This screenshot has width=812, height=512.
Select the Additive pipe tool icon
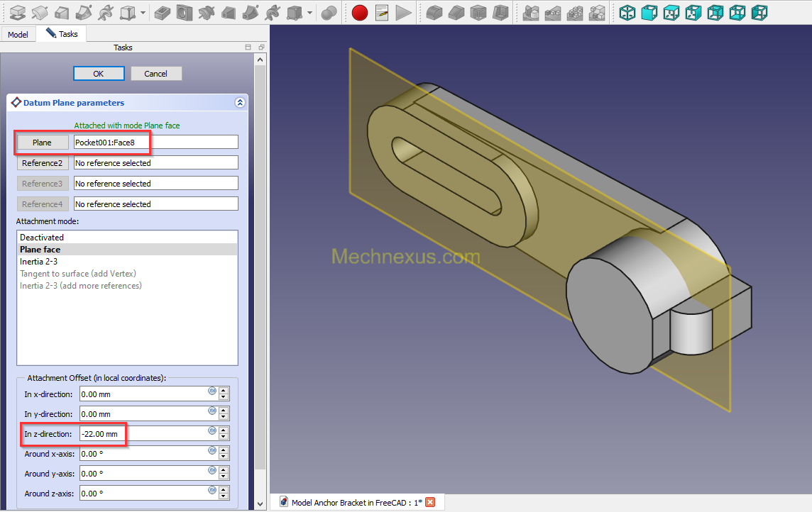84,13
